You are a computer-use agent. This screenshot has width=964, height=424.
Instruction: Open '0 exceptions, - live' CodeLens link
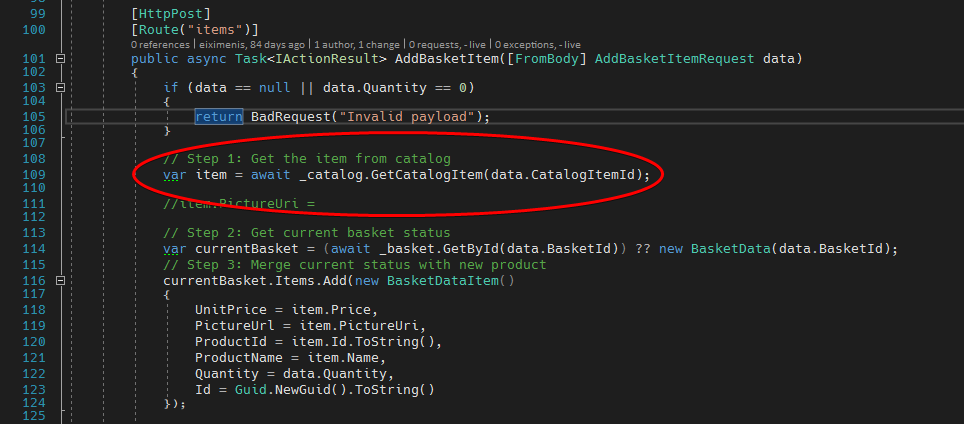point(537,44)
